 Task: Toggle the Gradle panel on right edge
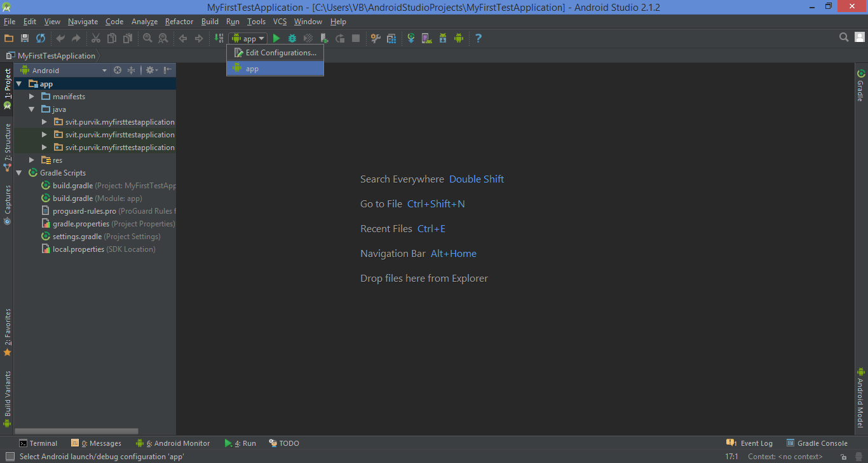[860, 86]
